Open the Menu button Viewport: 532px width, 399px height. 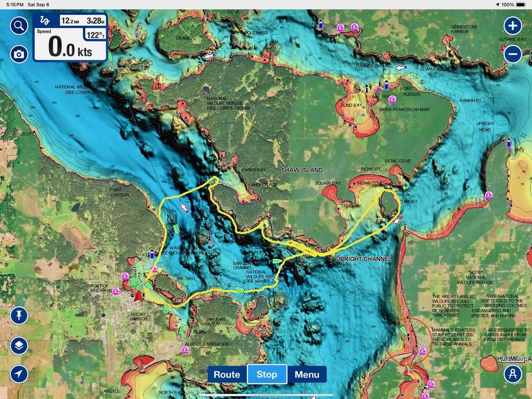pyautogui.click(x=307, y=374)
